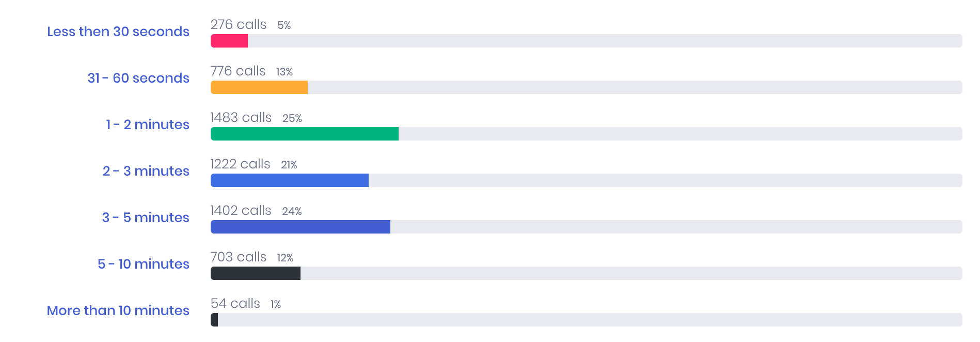Click the small dark 1% bar segment
980x342 pixels.
214,320
